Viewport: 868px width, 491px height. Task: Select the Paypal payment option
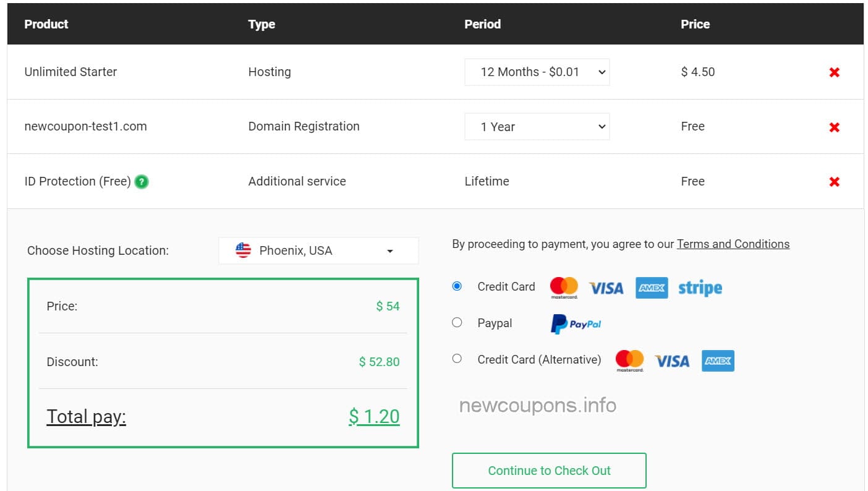(457, 322)
